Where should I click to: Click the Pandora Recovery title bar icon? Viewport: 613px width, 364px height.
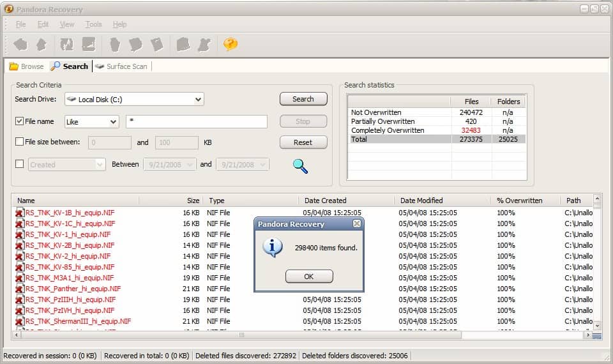coord(8,8)
